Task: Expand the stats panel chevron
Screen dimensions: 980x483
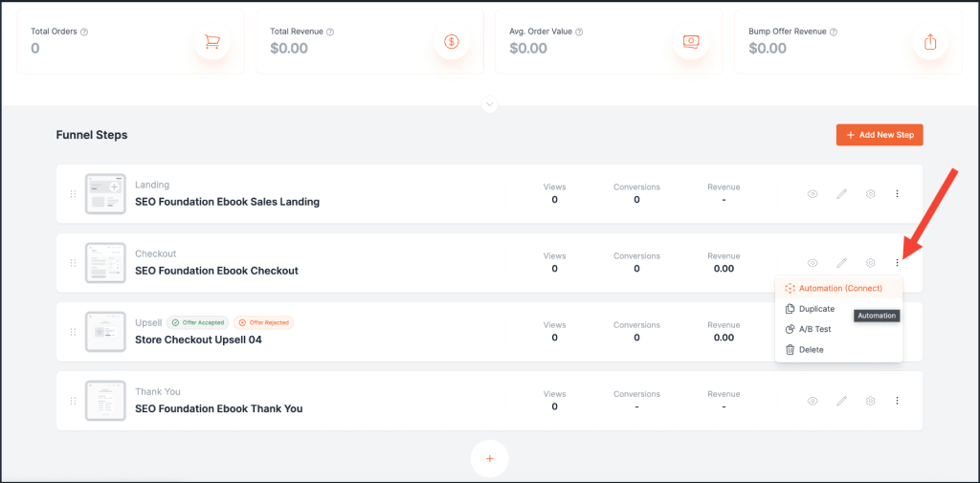Action: 490,104
